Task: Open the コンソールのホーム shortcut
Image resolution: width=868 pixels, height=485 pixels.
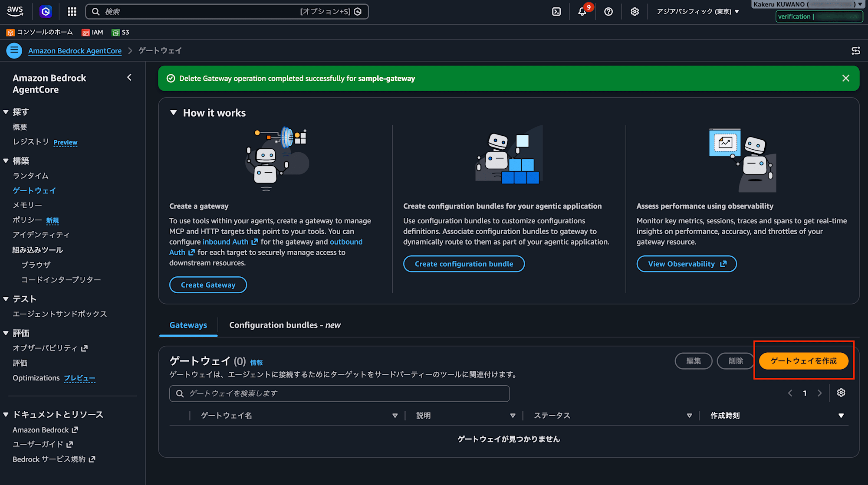Action: pos(39,33)
